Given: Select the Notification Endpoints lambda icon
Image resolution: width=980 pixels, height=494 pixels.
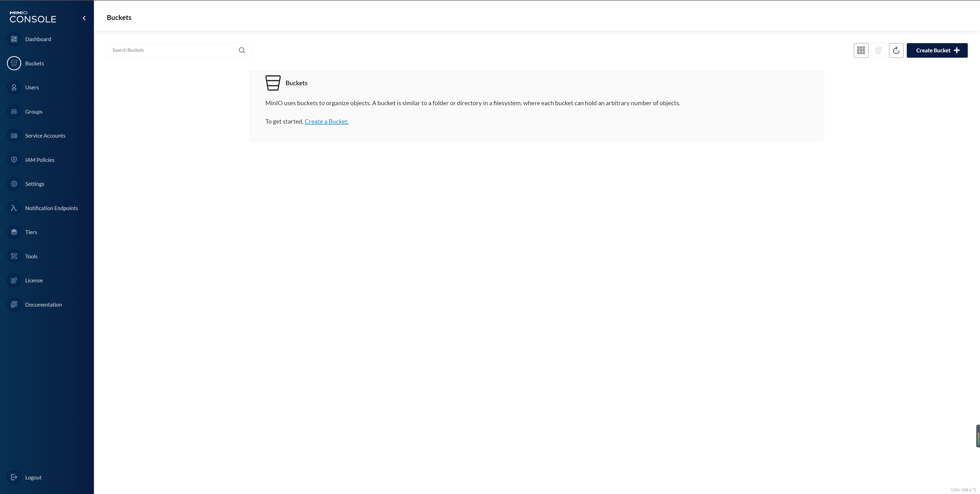Looking at the screenshot, I should pyautogui.click(x=14, y=208).
